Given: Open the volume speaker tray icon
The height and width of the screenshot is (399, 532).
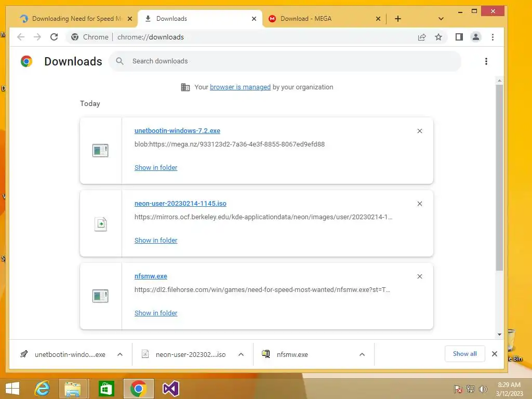Looking at the screenshot, I should pyautogui.click(x=483, y=389).
